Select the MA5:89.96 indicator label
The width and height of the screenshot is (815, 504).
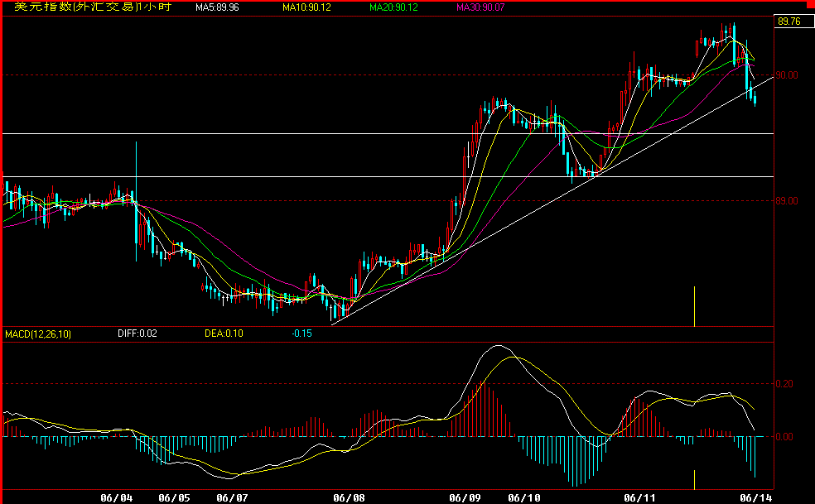[x=217, y=7]
